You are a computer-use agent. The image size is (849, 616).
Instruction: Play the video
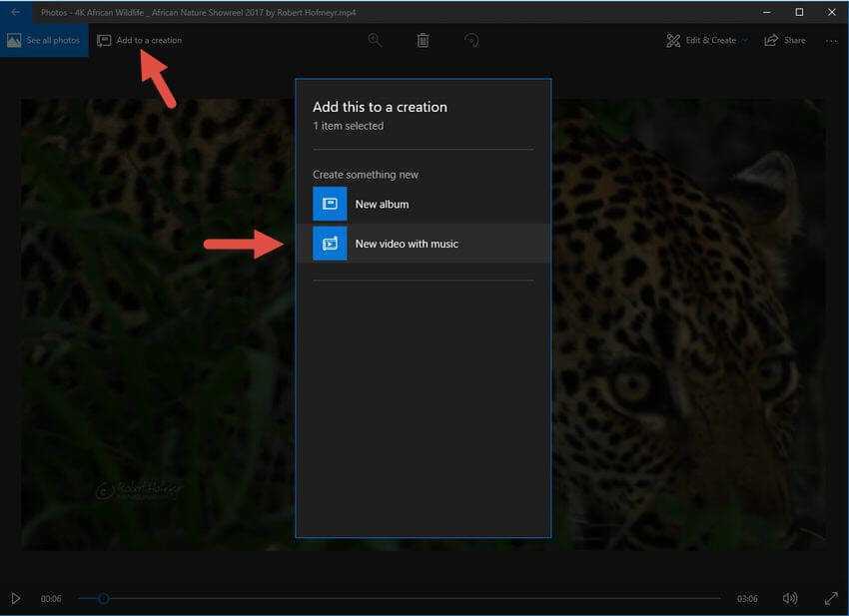click(16, 598)
